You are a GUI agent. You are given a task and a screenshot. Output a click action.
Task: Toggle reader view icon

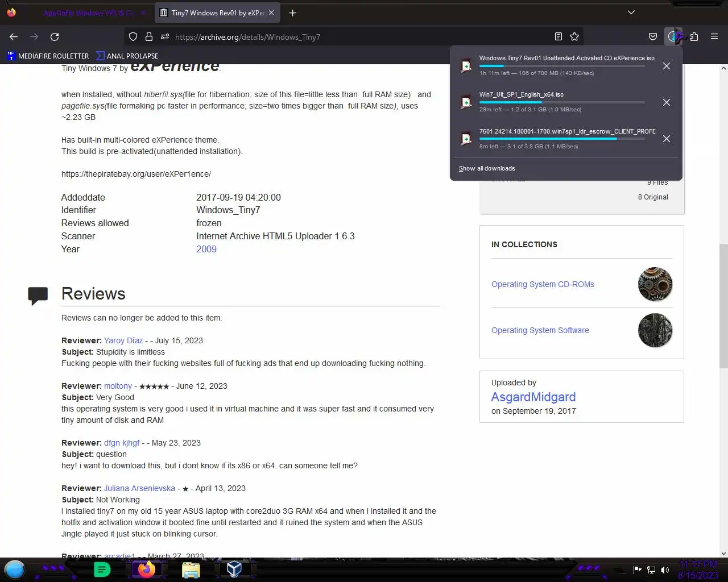[559, 37]
